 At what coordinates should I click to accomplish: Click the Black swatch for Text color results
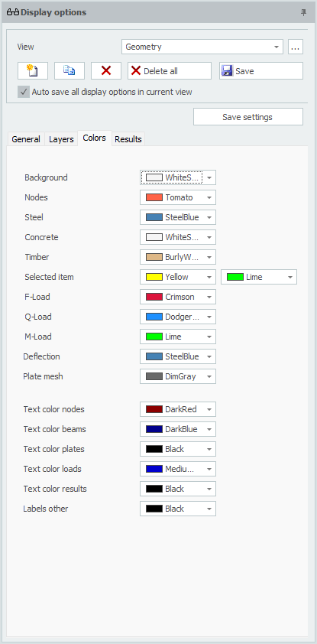[x=154, y=489]
